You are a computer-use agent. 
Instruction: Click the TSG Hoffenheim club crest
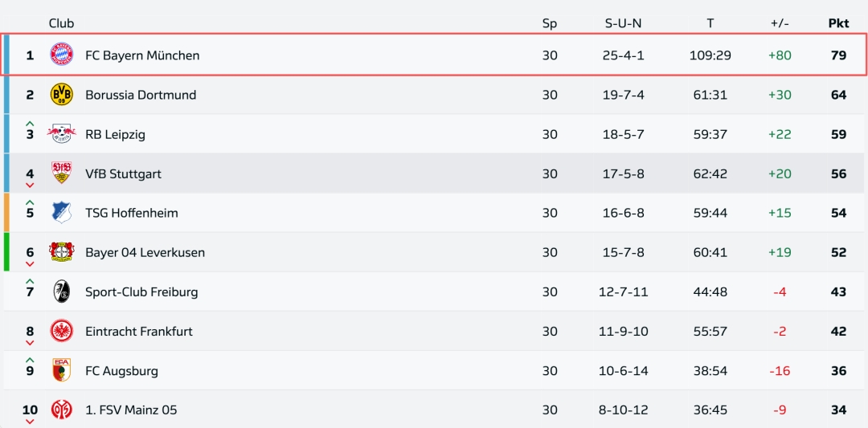pyautogui.click(x=62, y=213)
